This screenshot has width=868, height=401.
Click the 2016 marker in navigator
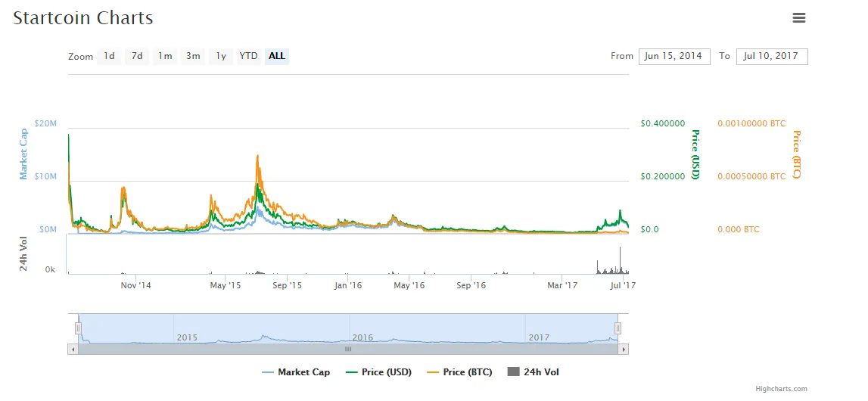[362, 337]
